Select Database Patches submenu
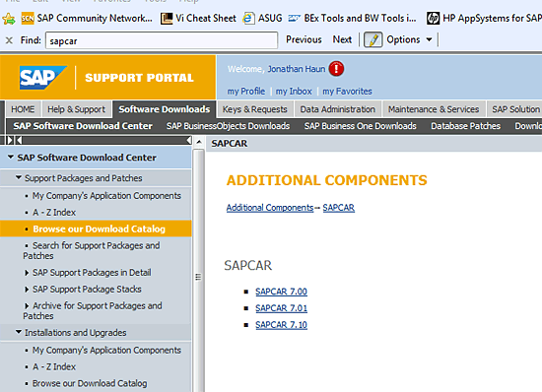The image size is (542, 392). tap(465, 126)
